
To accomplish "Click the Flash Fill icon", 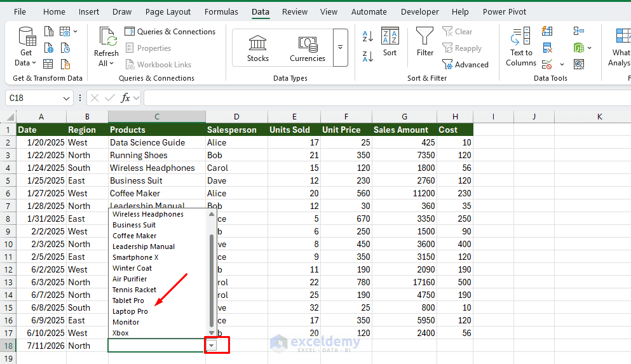I will [x=547, y=31].
